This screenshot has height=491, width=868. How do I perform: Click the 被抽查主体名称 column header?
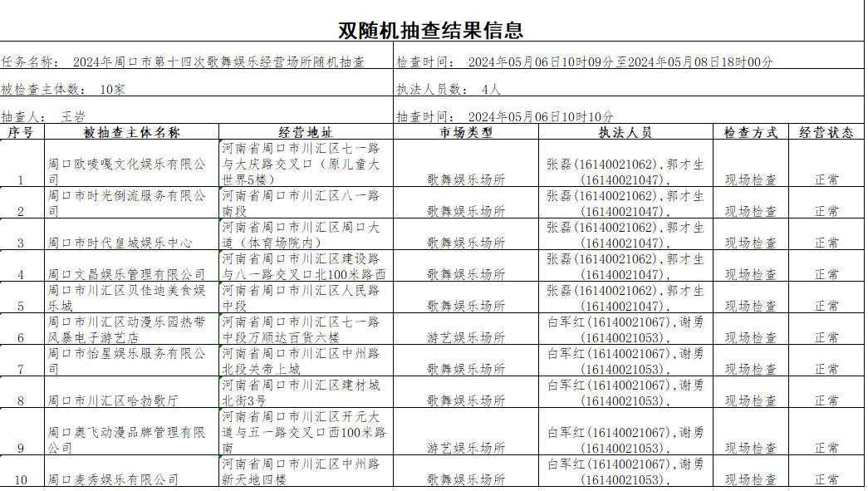coord(132,132)
